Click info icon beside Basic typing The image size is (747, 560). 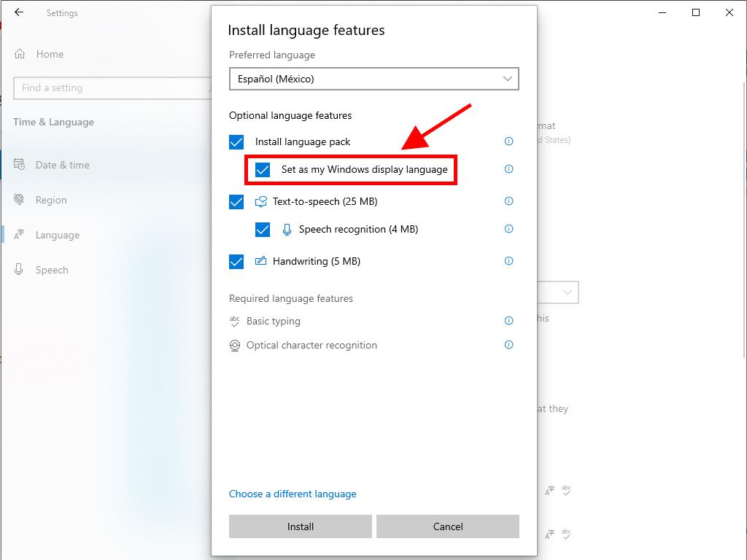[509, 321]
